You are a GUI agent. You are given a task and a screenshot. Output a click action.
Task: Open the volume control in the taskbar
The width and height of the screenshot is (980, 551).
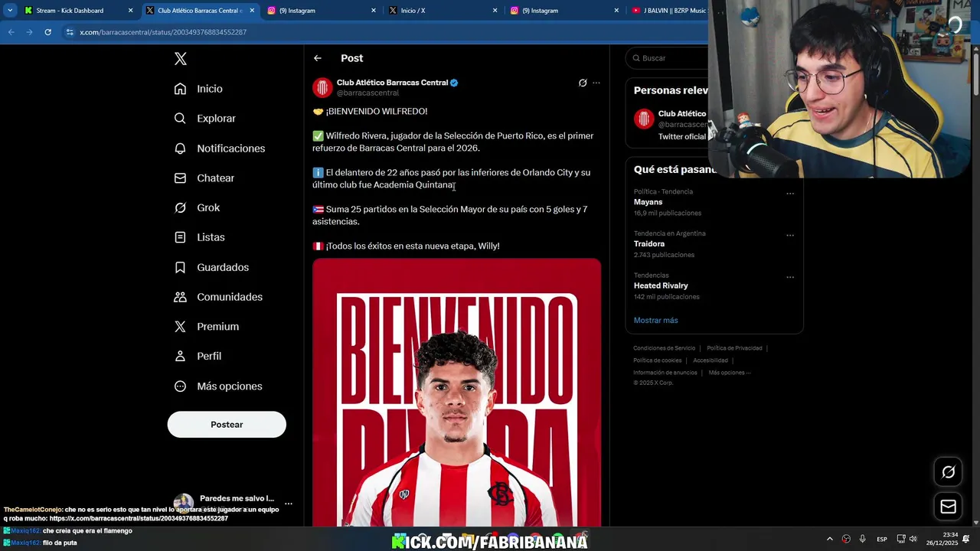click(x=913, y=539)
